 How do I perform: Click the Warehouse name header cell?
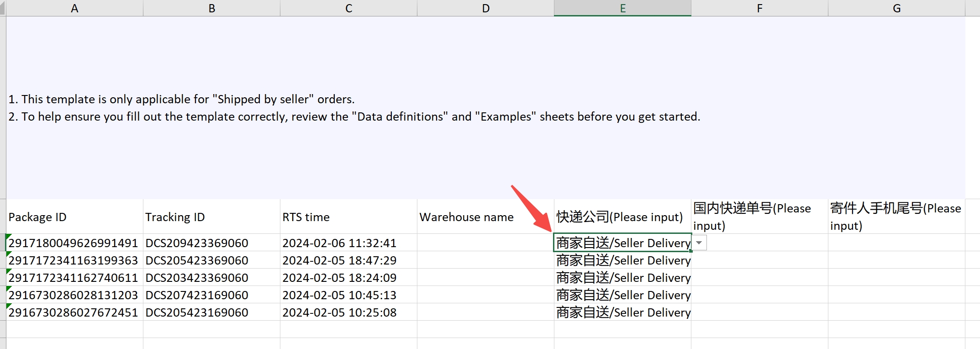coord(485,217)
